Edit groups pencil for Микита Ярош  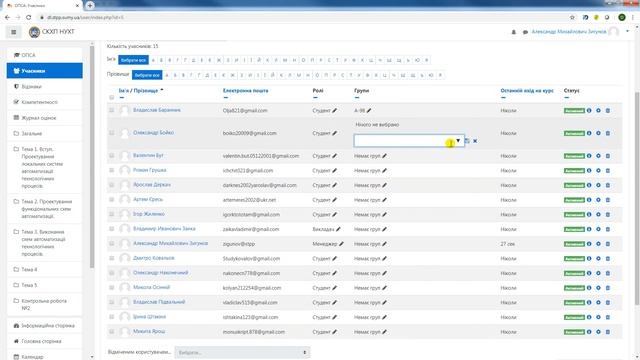384,332
